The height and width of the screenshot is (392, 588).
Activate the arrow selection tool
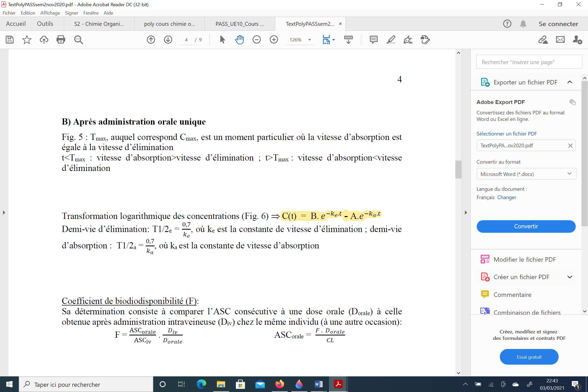(x=222, y=40)
